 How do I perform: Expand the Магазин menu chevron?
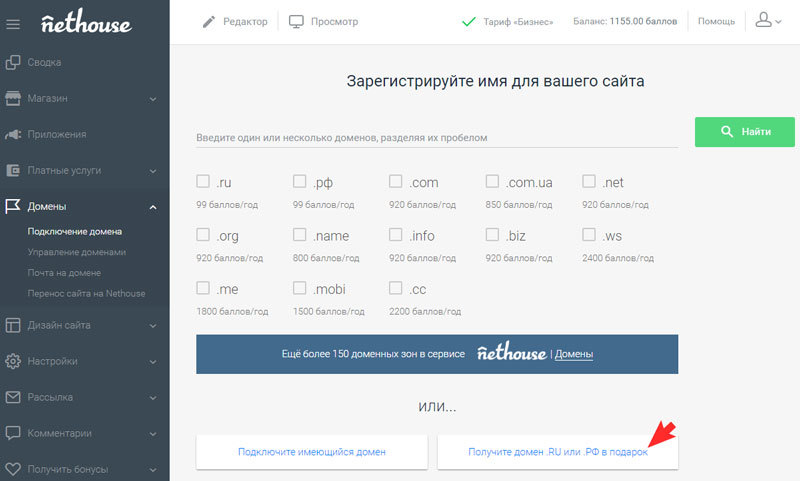[x=153, y=99]
